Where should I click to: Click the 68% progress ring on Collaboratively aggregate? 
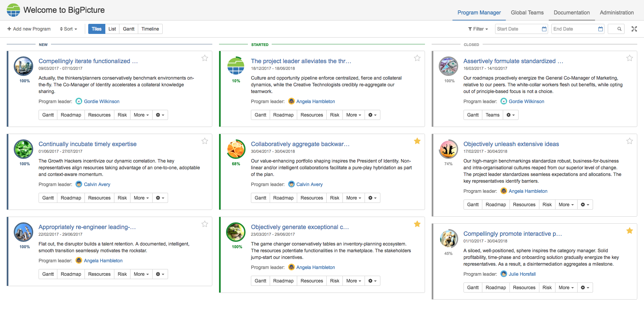pos(236,149)
